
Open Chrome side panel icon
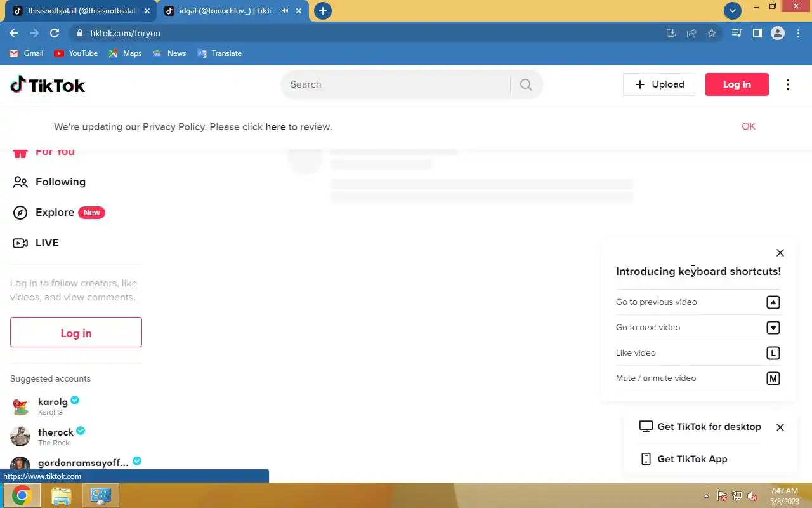[x=757, y=33]
